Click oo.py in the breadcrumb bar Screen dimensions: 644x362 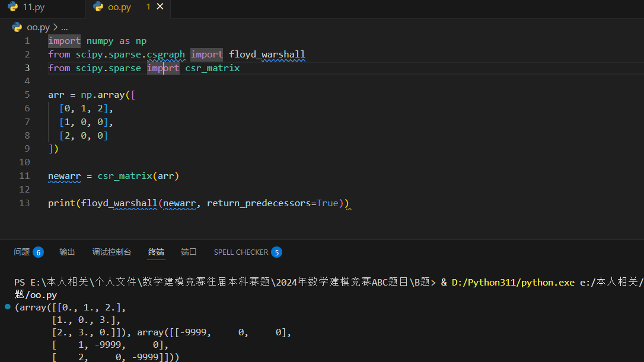pyautogui.click(x=38, y=27)
